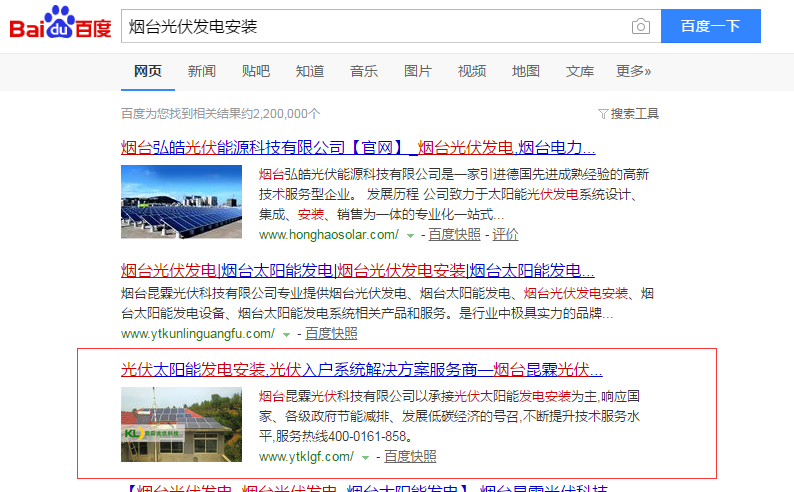
Task: Click the Baidu logo
Action: coord(60,25)
